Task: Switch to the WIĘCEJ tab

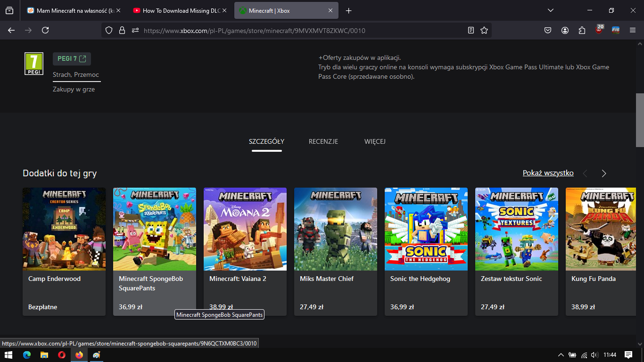Action: click(375, 141)
